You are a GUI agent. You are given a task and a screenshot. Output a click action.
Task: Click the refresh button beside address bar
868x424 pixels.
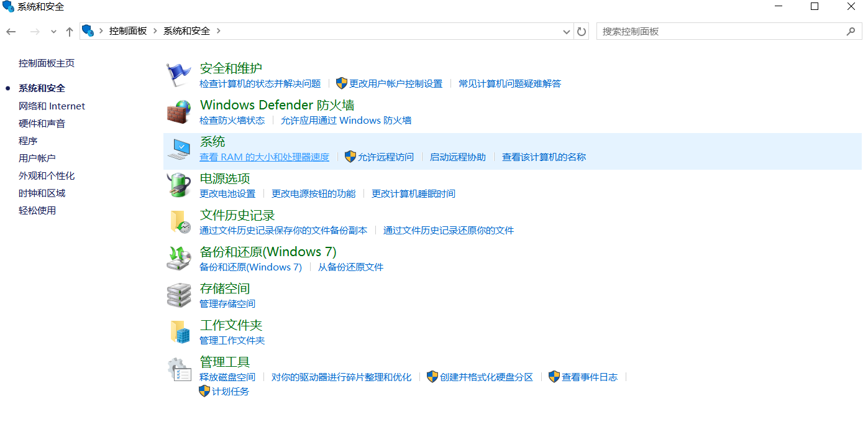(582, 31)
